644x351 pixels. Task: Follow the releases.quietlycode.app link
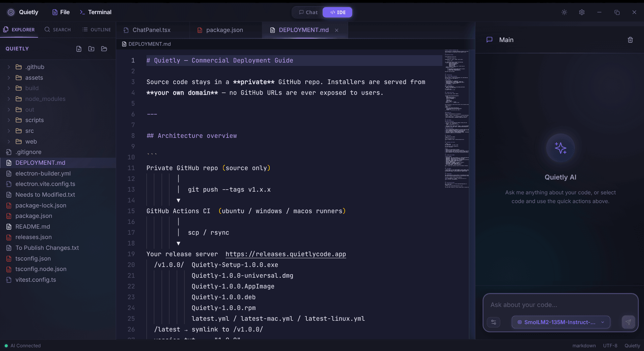click(285, 254)
